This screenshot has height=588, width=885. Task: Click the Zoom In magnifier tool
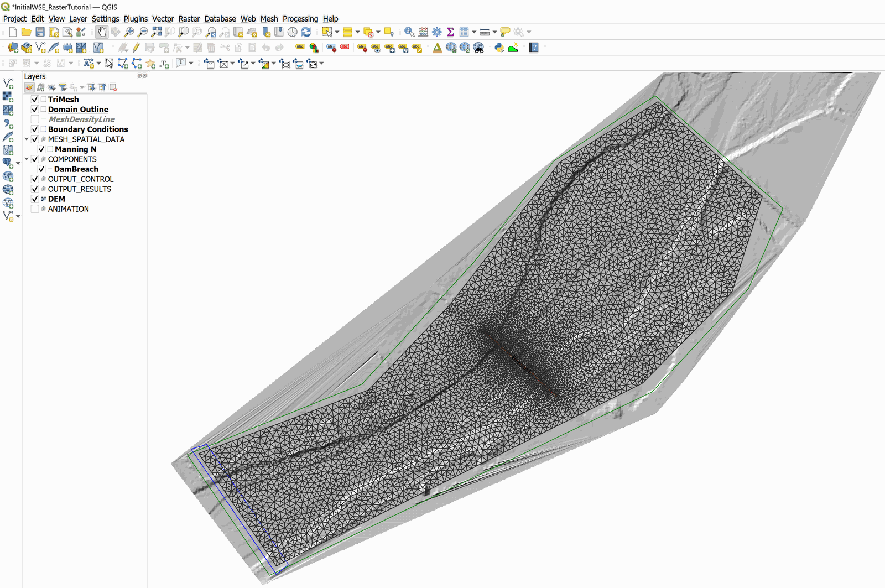click(129, 32)
